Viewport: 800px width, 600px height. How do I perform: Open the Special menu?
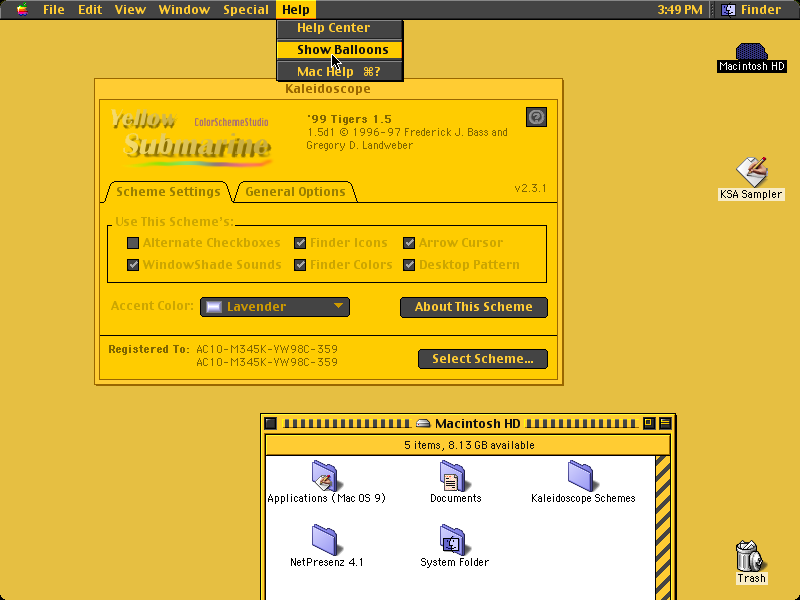[245, 10]
